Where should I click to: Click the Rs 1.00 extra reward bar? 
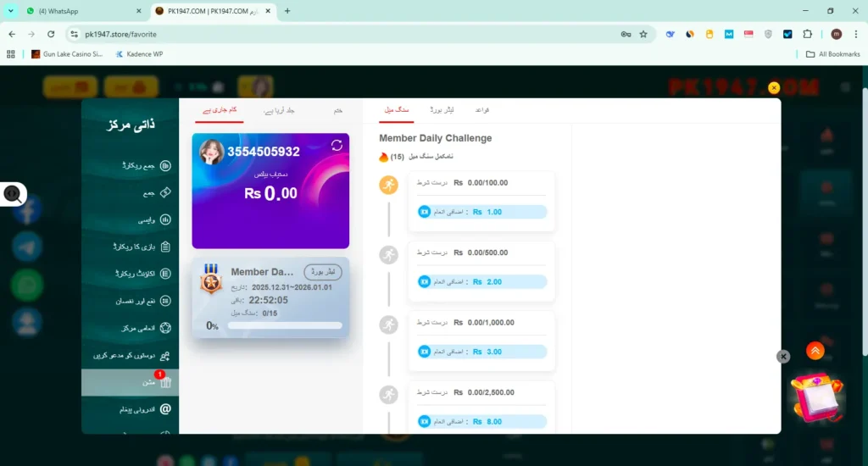point(481,212)
